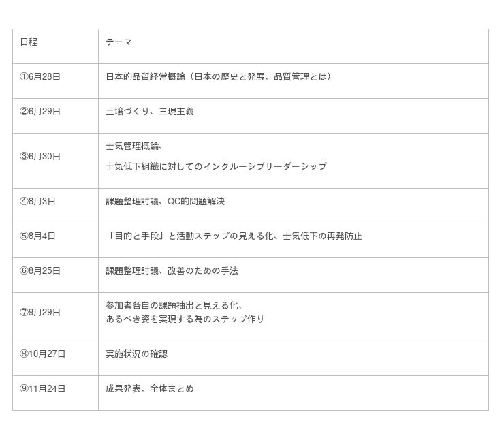Viewport: 504px width, 438px height.
Task: Select the ⑨11月24日 date cell
Action: pos(42,389)
